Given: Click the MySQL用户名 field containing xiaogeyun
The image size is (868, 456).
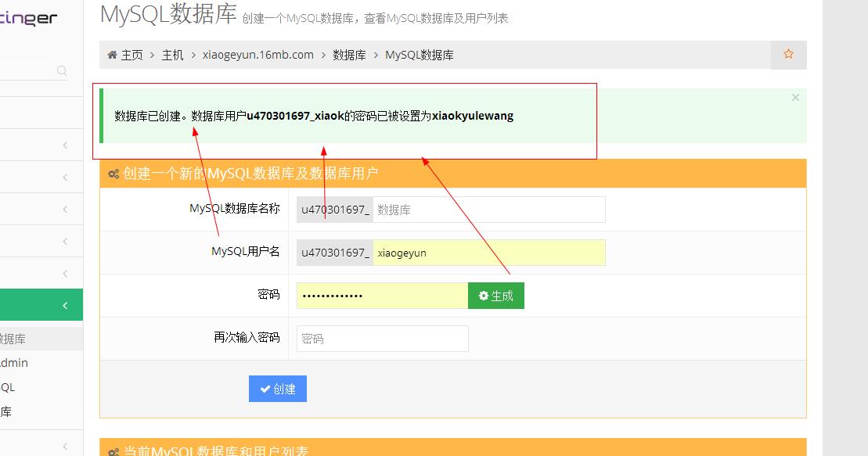Looking at the screenshot, I should point(489,253).
